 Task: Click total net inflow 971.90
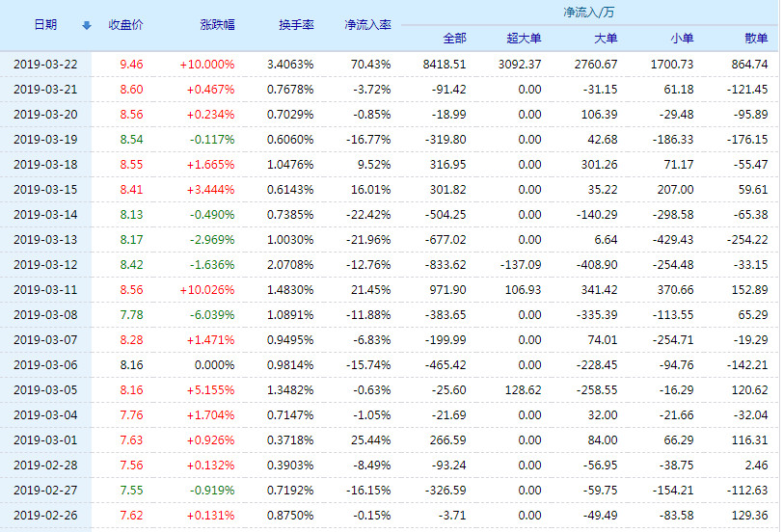pyautogui.click(x=448, y=289)
